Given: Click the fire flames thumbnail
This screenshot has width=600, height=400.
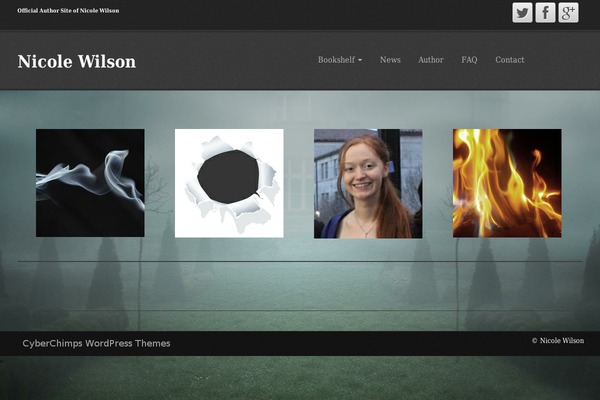Looking at the screenshot, I should pyautogui.click(x=507, y=183).
